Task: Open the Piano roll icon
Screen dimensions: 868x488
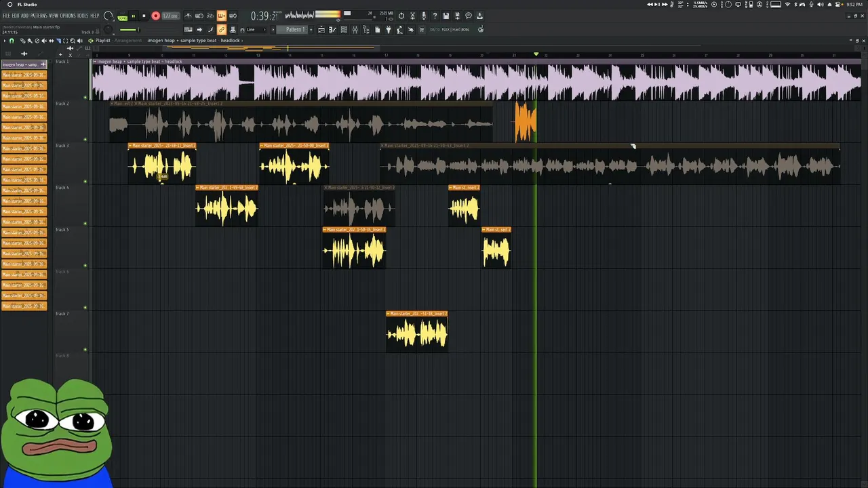Action: point(332,30)
